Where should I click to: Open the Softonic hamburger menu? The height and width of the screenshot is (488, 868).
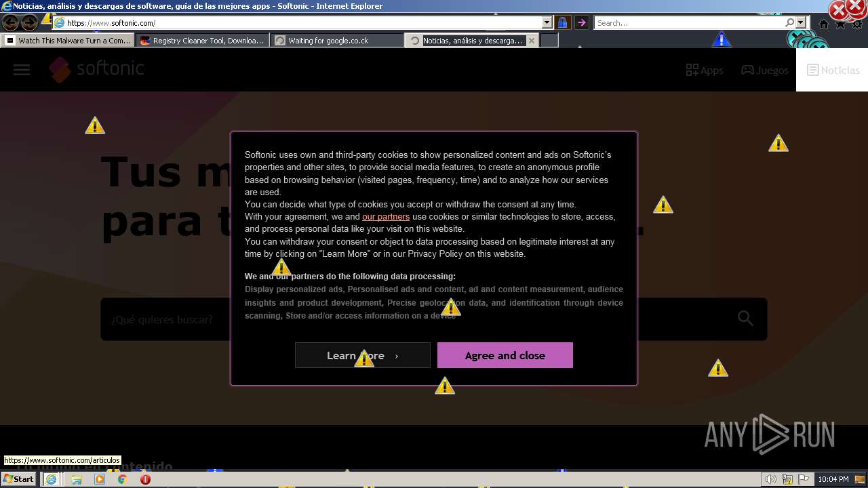(x=22, y=70)
